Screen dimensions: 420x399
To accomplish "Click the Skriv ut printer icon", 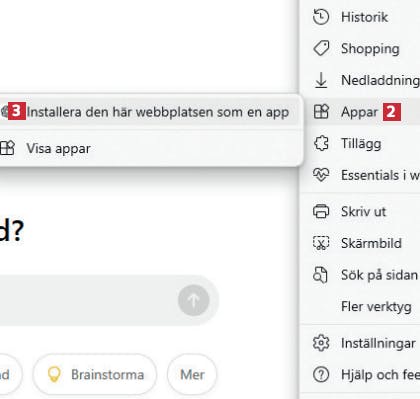I will (321, 211).
